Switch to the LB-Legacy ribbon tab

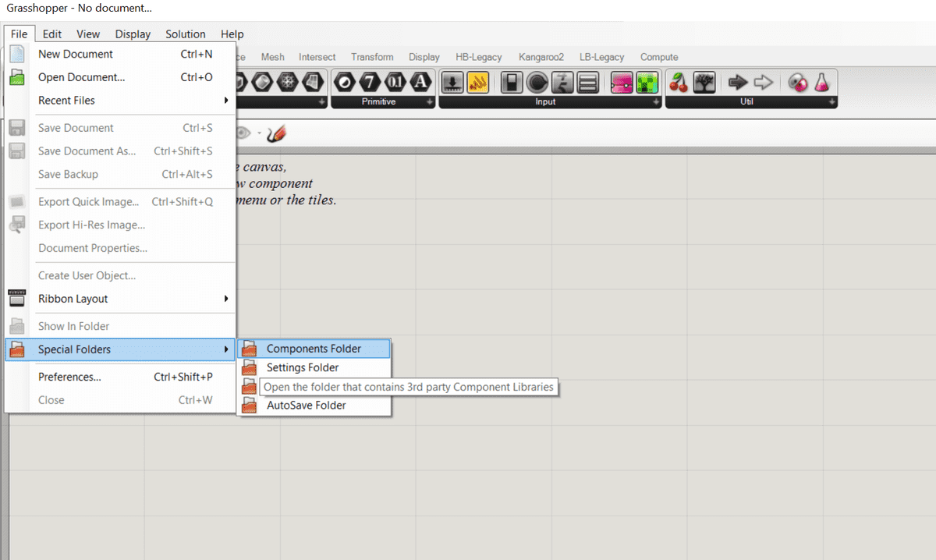(602, 57)
